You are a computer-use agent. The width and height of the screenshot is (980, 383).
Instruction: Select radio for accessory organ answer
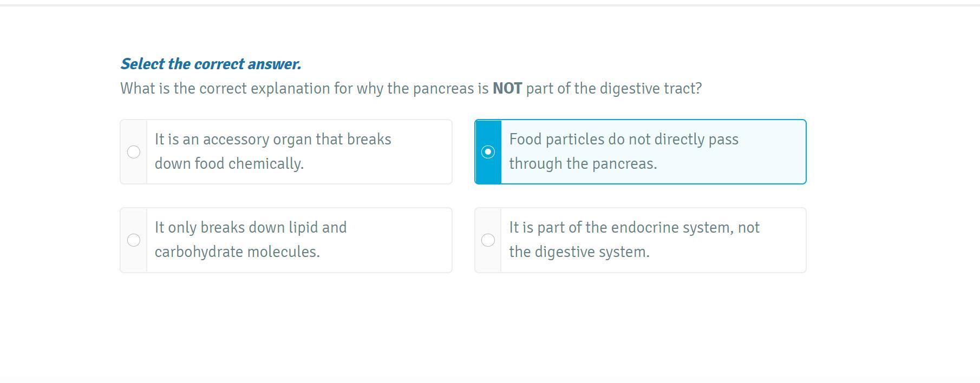(134, 152)
